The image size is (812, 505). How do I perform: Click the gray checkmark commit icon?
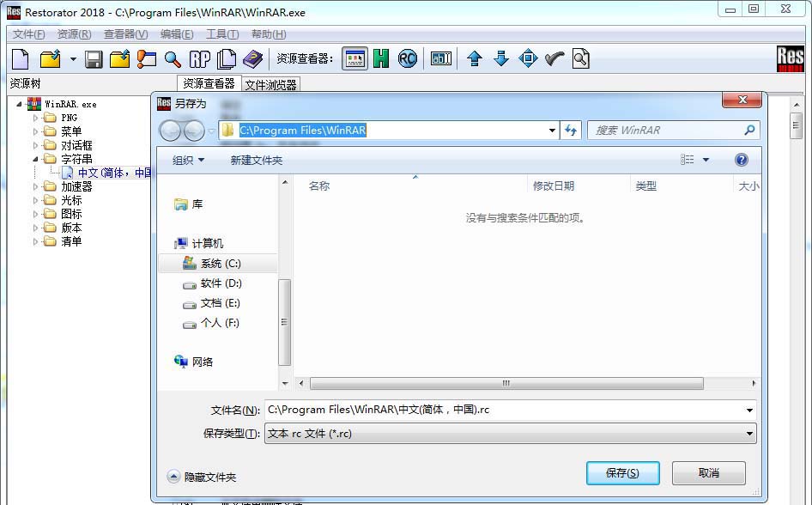coord(554,58)
